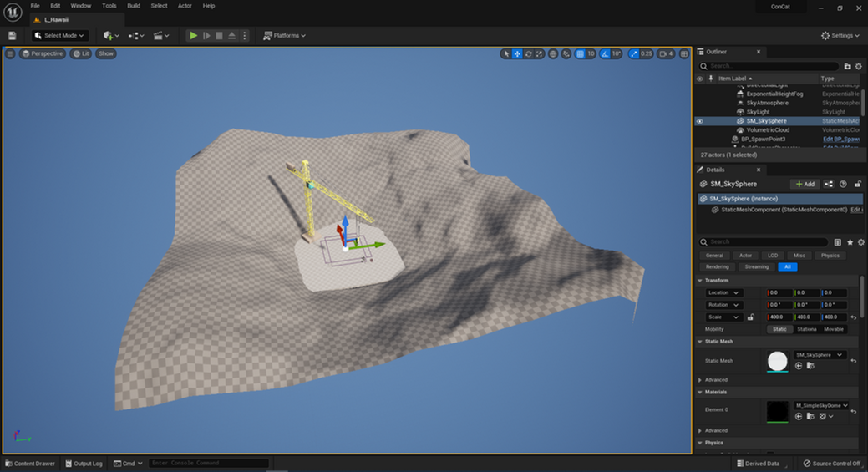Image resolution: width=868 pixels, height=472 pixels.
Task: Click the Advance frame step button
Action: tap(206, 35)
